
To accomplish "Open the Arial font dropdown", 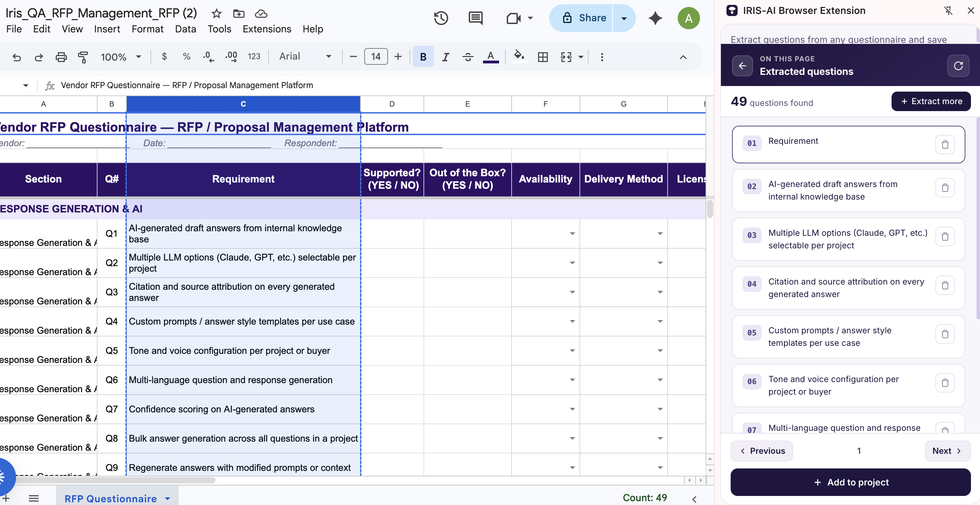I will click(305, 57).
